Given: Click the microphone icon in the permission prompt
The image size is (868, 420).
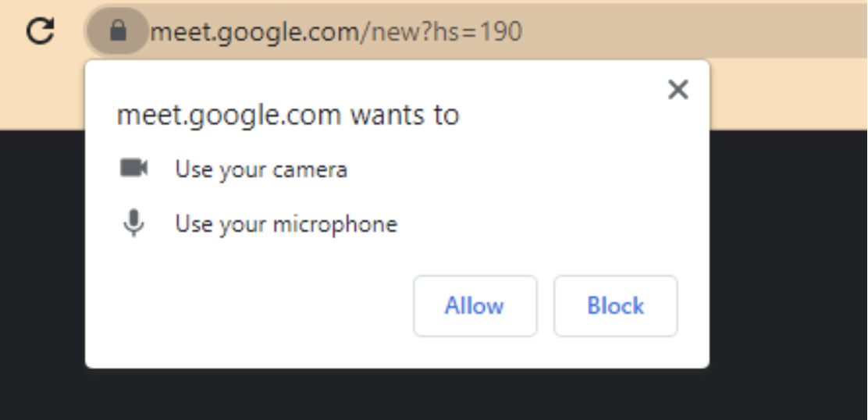Looking at the screenshot, I should click(133, 224).
